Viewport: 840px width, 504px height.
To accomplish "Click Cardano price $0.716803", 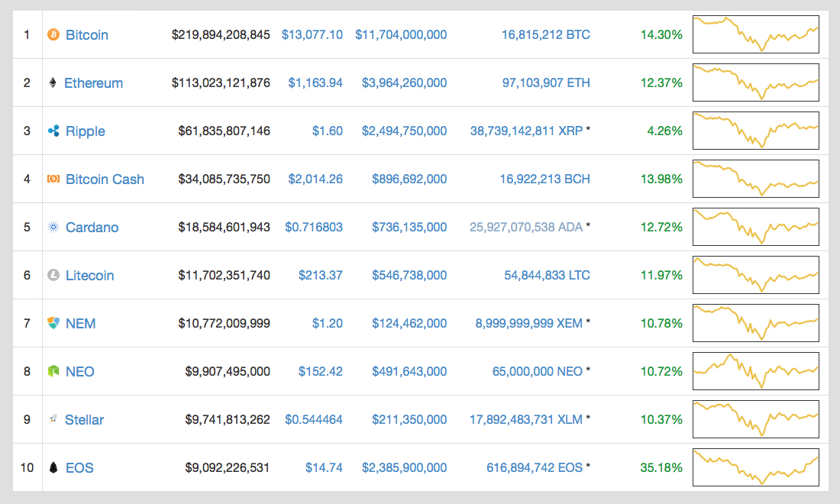I will 314,227.
